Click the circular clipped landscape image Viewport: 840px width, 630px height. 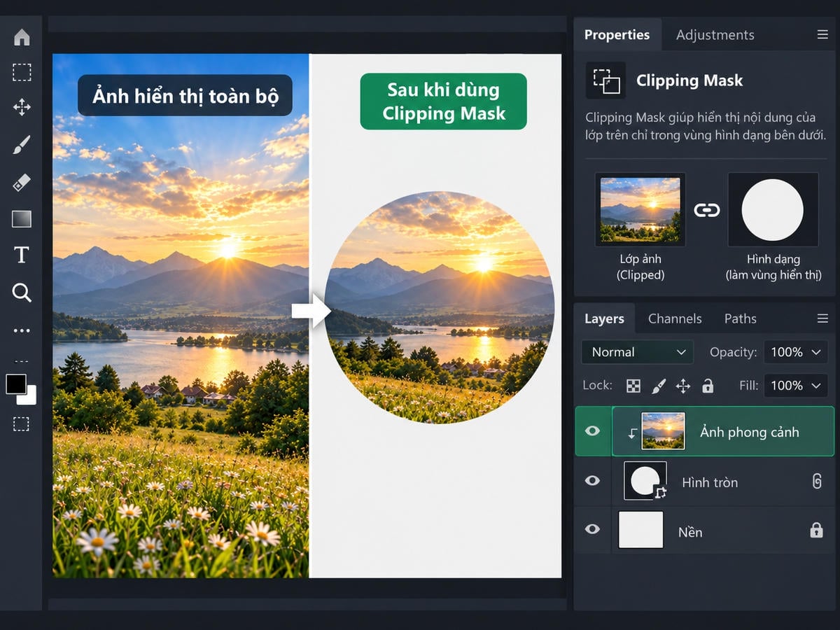tap(440, 307)
